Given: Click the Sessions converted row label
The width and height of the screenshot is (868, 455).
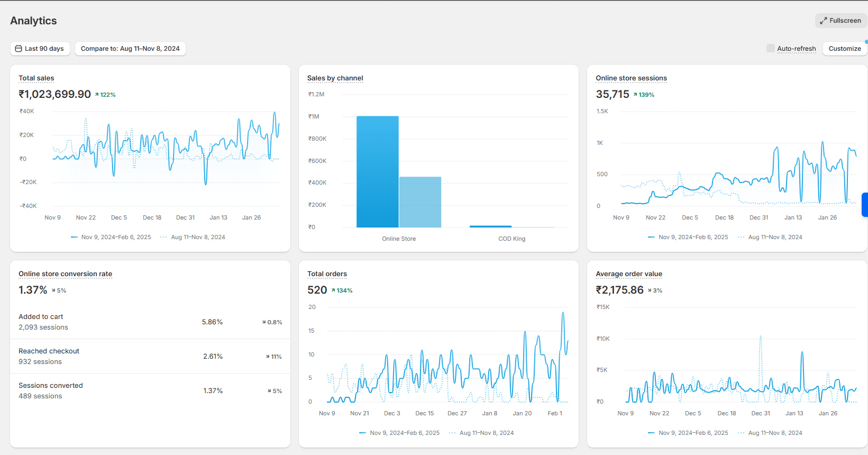Looking at the screenshot, I should point(51,386).
